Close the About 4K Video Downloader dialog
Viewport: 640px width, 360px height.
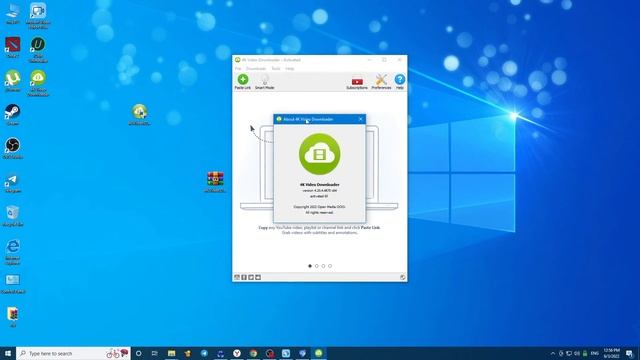point(360,119)
